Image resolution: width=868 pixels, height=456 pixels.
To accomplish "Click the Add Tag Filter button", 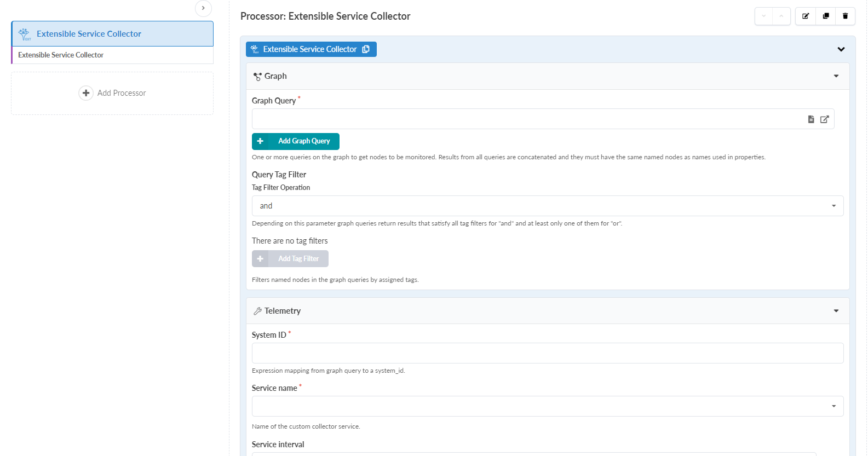I will 290,259.
